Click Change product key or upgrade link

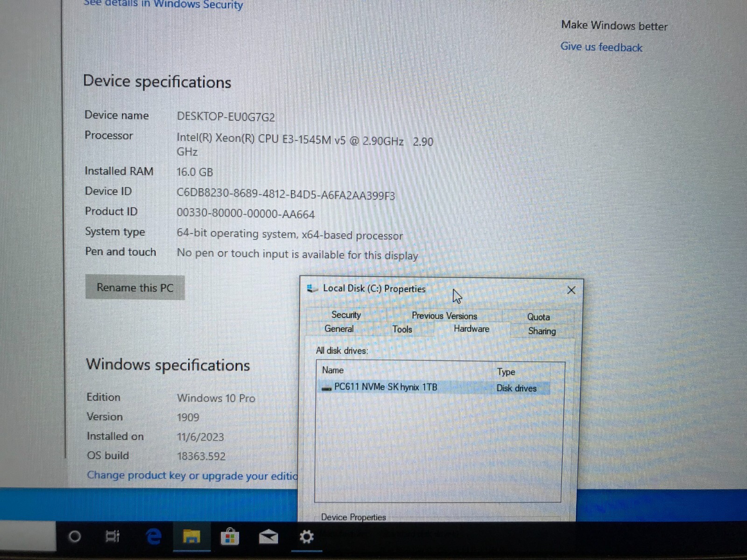point(192,475)
